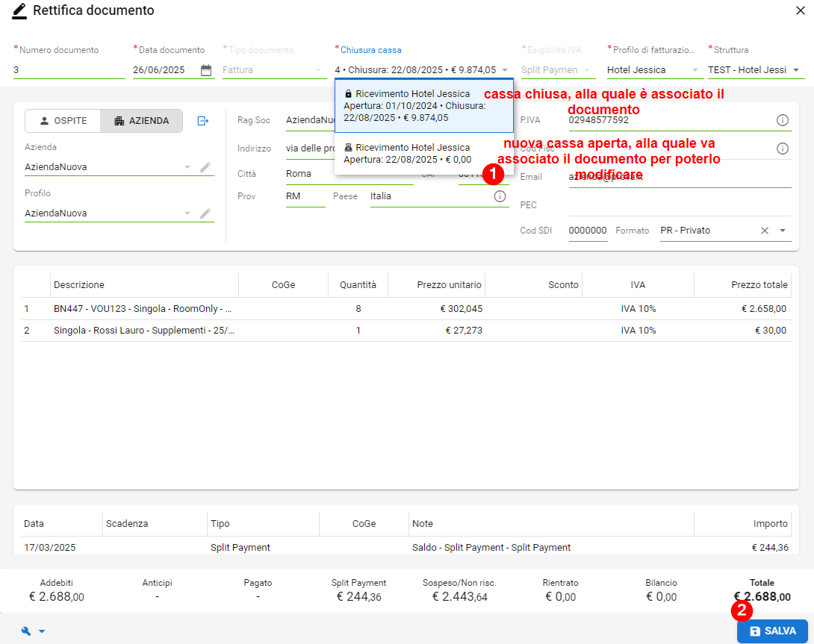The image size is (814, 644).
Task: Close the Rettifica documento dialog
Action: click(x=801, y=10)
